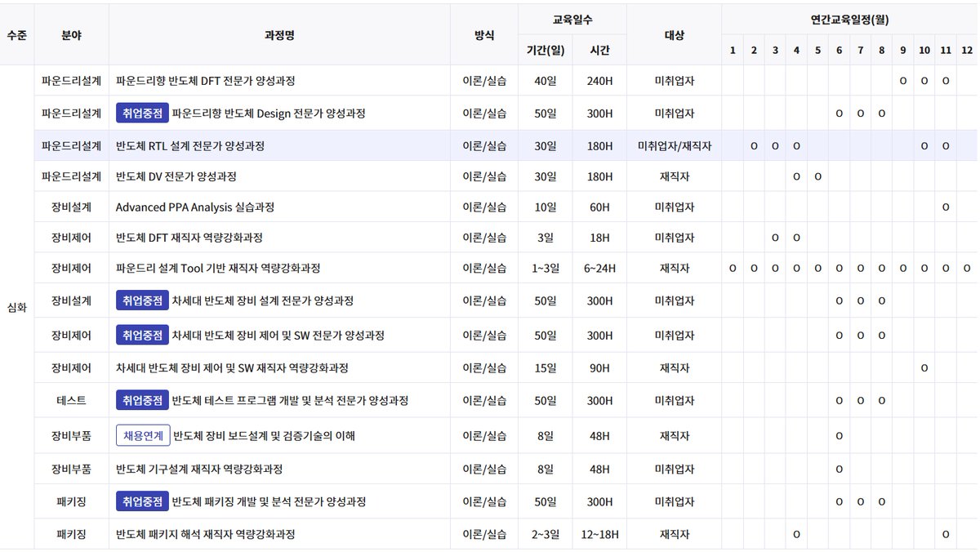Click the 미취업자/재직자 target cell
This screenshot has width=980, height=552.
[675, 146]
